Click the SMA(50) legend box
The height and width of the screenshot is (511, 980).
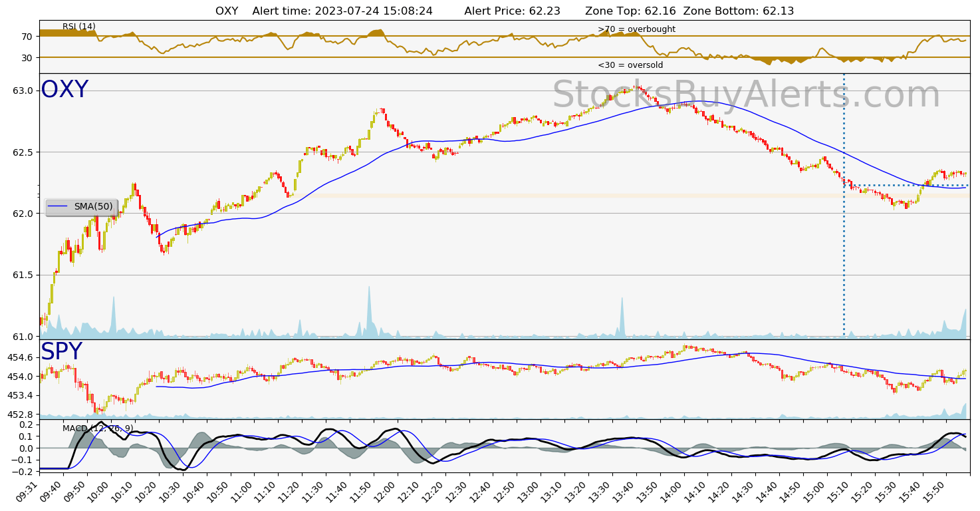81,207
